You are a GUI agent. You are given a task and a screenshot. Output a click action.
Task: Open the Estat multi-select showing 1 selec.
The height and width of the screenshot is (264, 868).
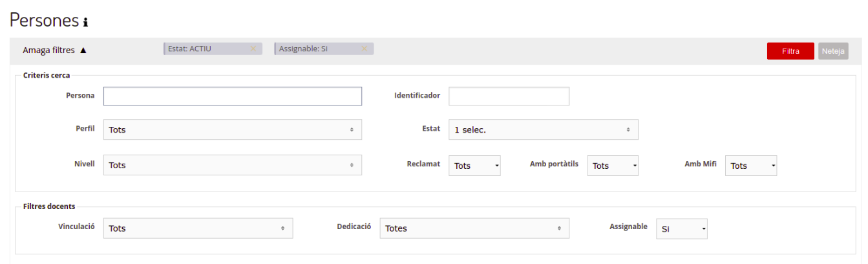543,129
